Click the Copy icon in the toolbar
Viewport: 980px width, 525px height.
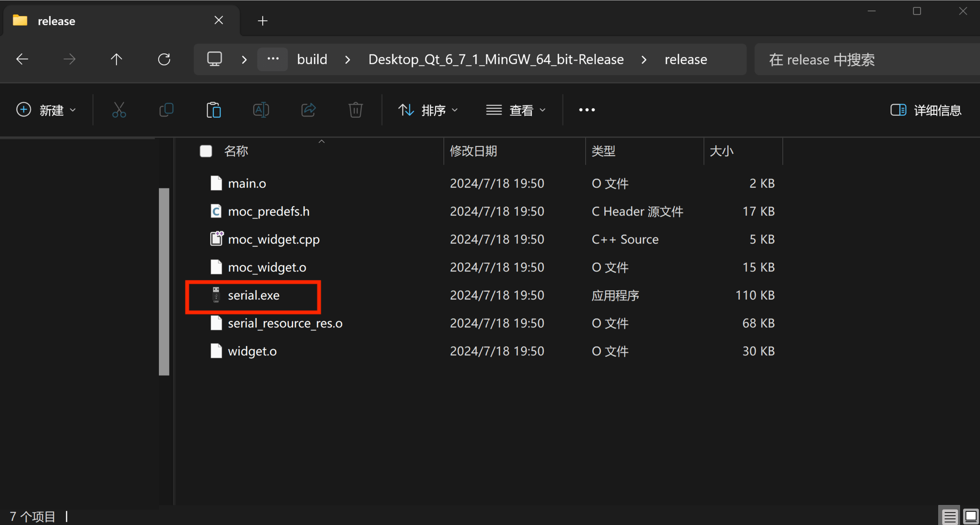tap(166, 110)
